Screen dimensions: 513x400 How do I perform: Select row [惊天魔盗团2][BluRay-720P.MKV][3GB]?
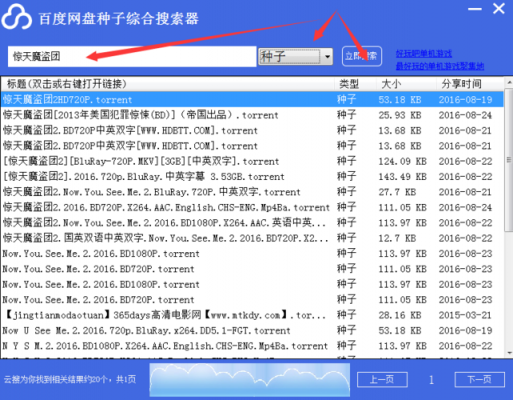pos(252,161)
